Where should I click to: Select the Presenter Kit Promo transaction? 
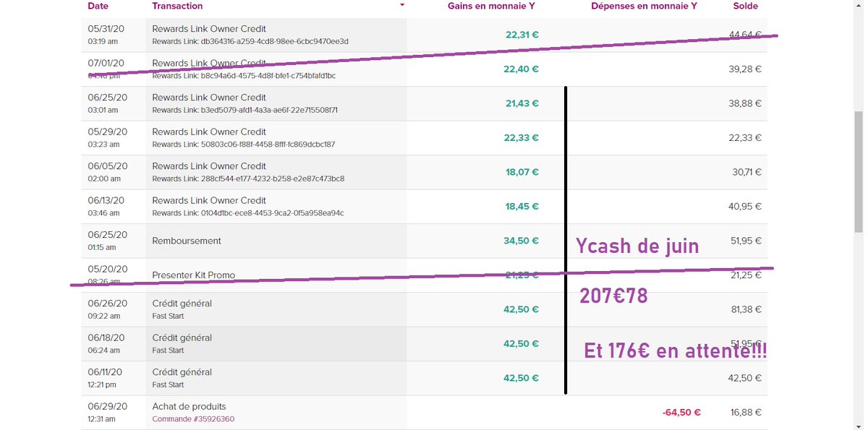[193, 275]
